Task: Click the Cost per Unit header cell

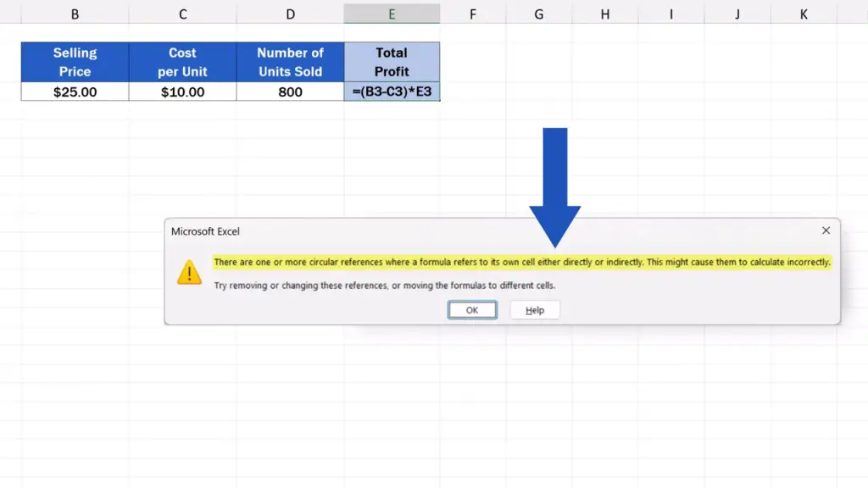Action: [182, 62]
